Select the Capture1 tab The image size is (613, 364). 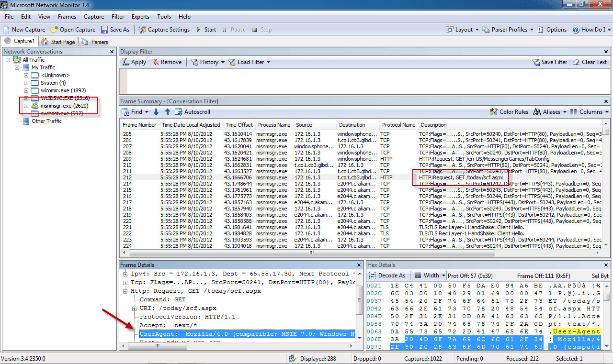(x=19, y=42)
